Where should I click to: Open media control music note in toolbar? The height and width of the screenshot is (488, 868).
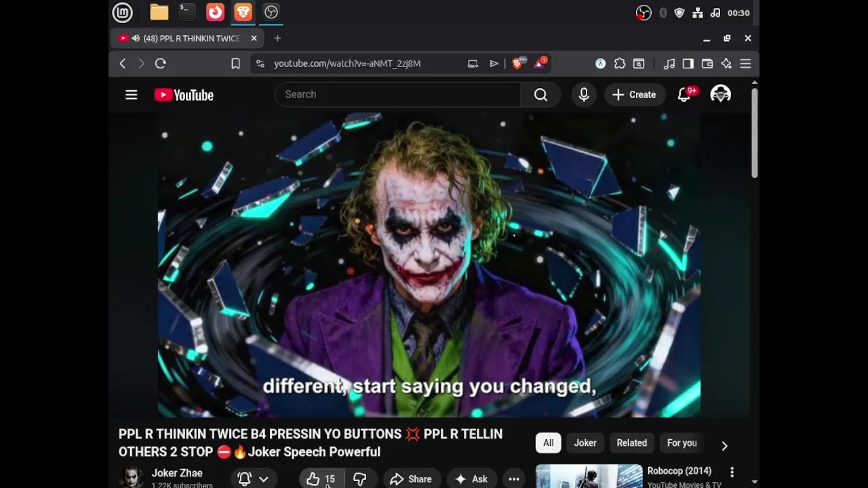(669, 64)
